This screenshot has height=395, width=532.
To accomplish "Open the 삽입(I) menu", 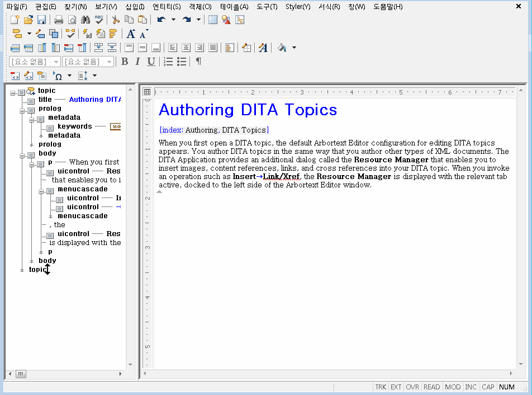I will click(135, 7).
